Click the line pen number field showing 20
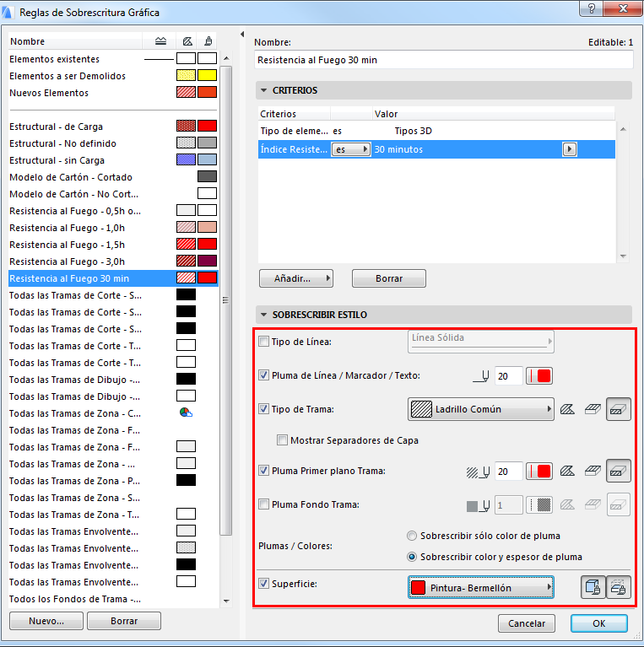 point(509,376)
